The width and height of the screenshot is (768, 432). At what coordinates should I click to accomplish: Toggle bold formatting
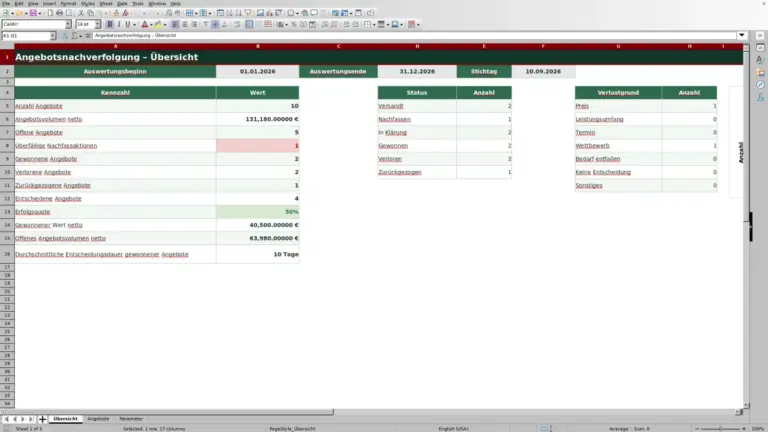click(110, 24)
